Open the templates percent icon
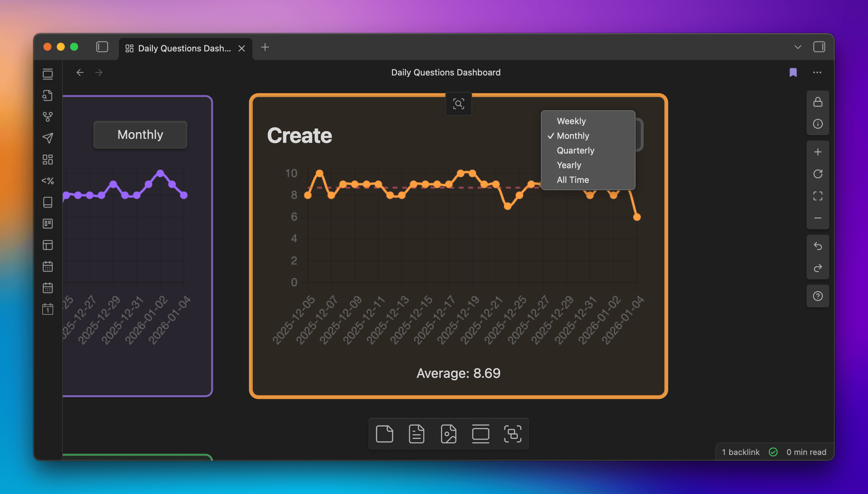Screen dimensions: 868x494 pyautogui.click(x=48, y=181)
